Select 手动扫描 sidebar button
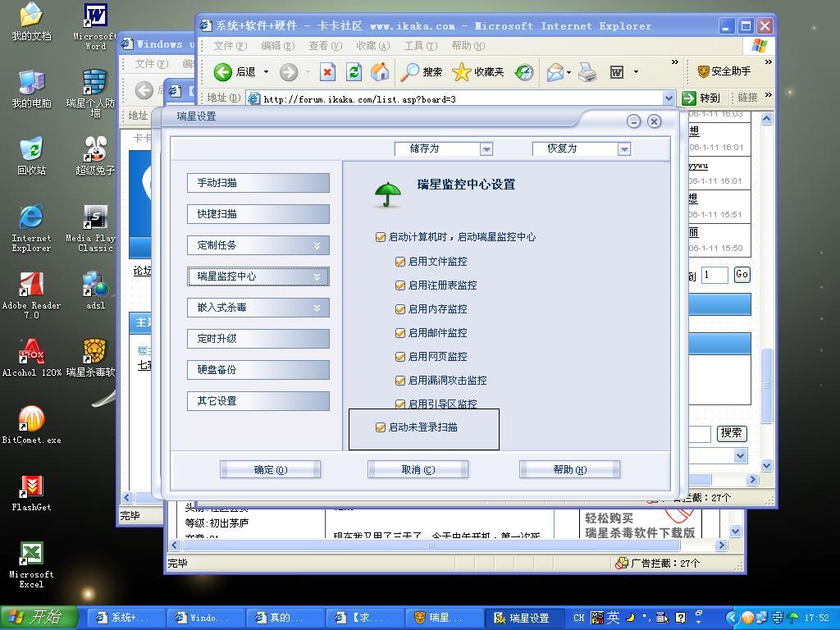This screenshot has width=840, height=630. click(258, 183)
